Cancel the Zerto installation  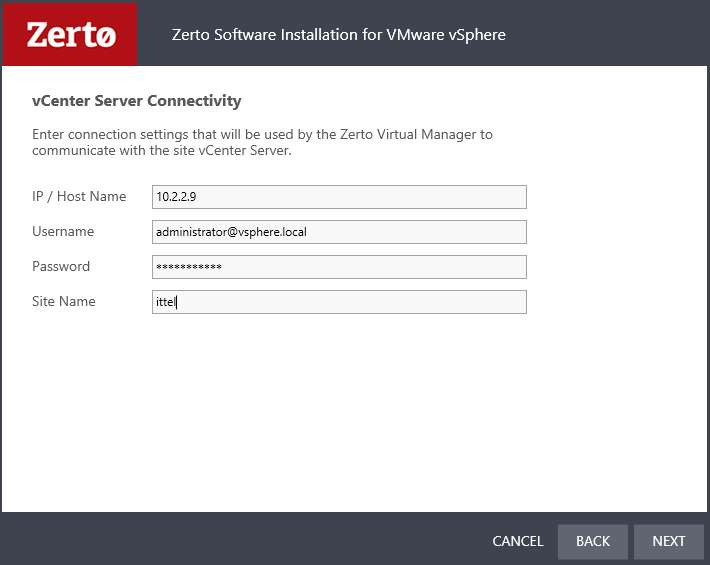coord(518,541)
